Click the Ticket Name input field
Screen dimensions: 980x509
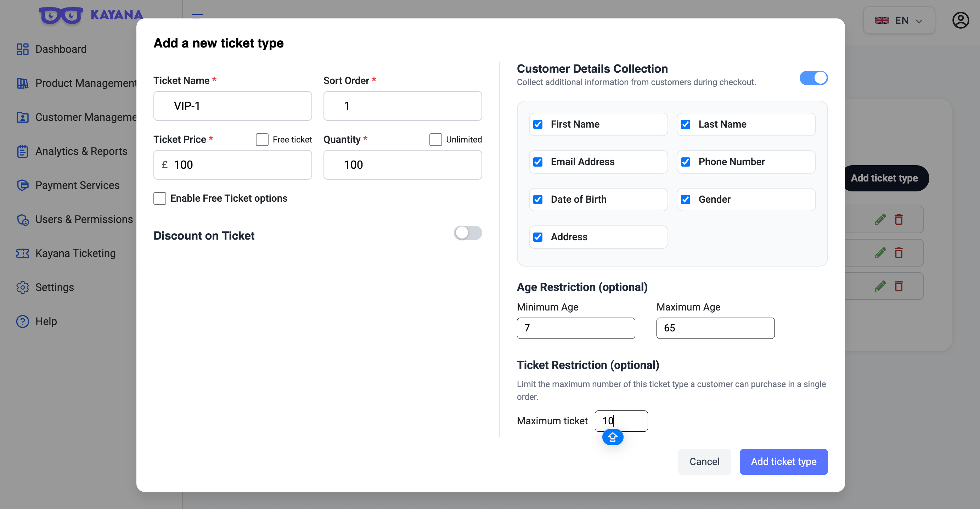point(232,106)
